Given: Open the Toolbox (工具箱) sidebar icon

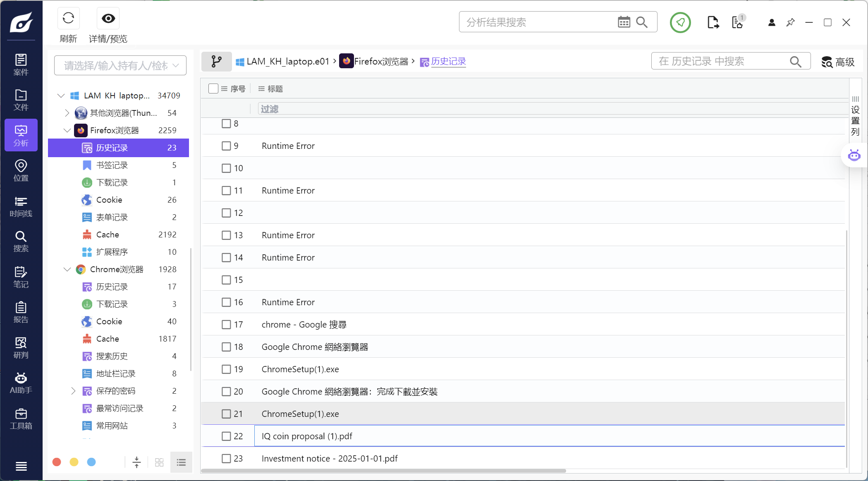Looking at the screenshot, I should (x=21, y=419).
